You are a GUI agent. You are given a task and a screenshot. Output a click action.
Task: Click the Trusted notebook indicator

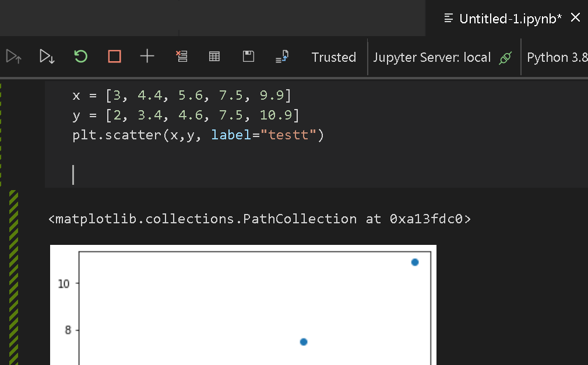(334, 57)
